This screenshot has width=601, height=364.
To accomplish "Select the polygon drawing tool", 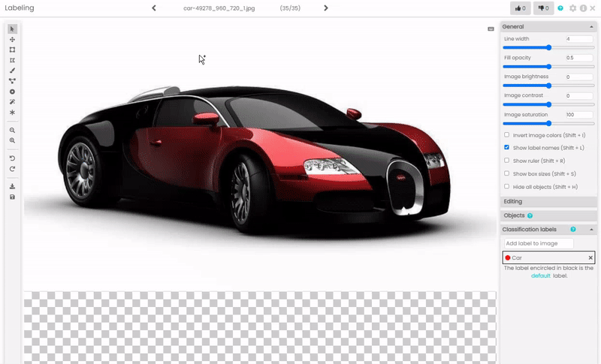I will click(x=12, y=60).
